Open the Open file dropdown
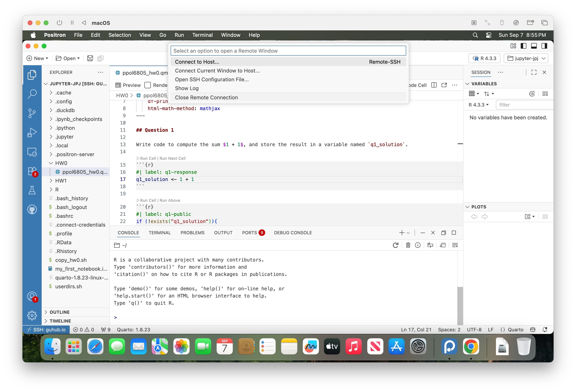This screenshot has width=576, height=392. point(68,58)
